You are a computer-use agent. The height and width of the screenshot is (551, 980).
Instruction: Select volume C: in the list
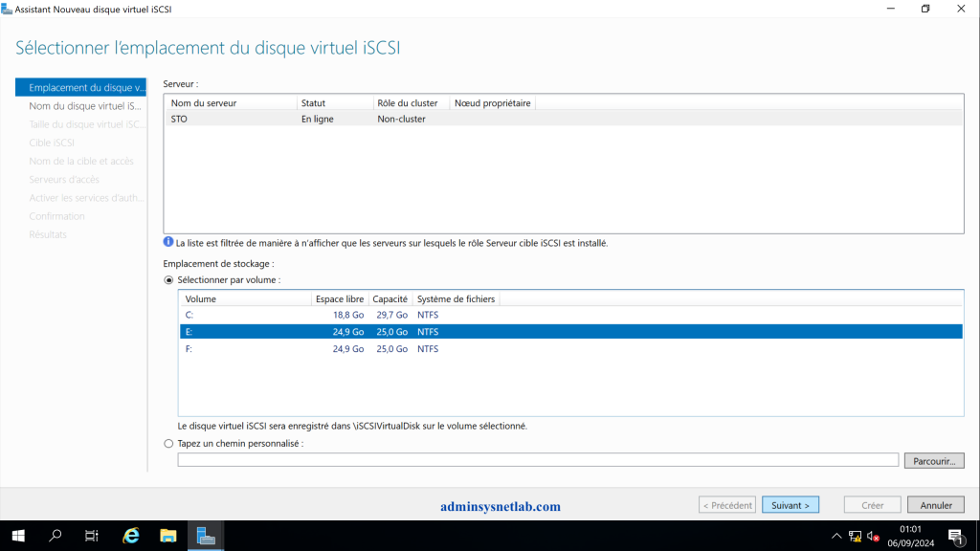point(570,315)
